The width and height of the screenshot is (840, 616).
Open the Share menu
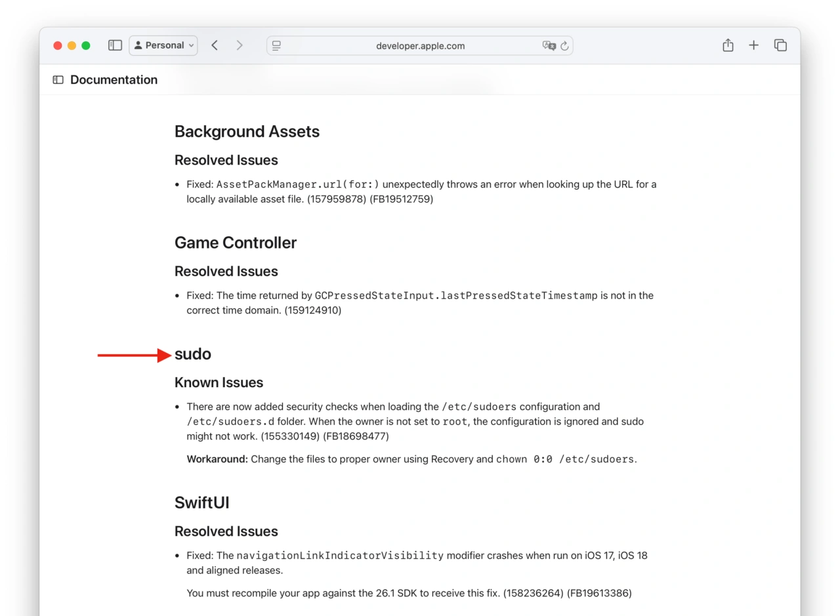point(727,45)
